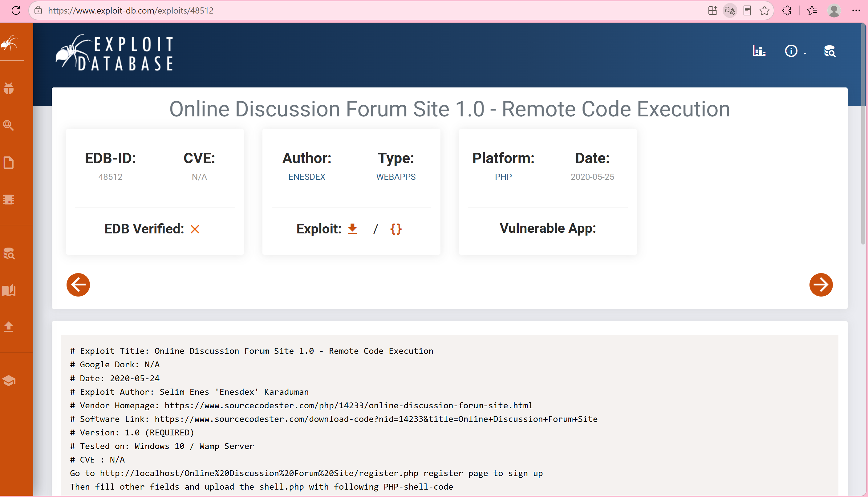This screenshot has height=497, width=868.
Task: Click the 'Tested on: Windows 10' code line
Action: click(x=162, y=446)
